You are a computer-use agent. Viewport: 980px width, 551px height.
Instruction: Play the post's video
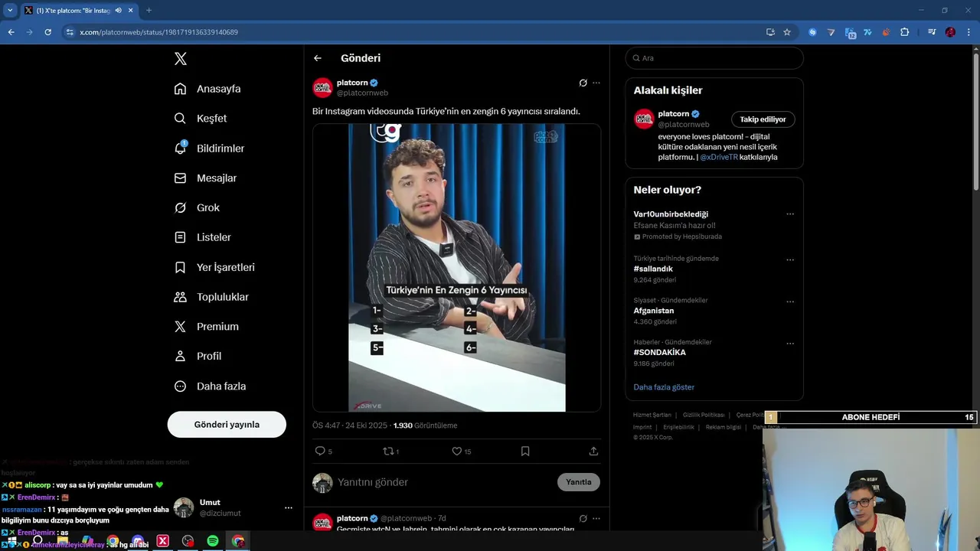[x=457, y=268]
